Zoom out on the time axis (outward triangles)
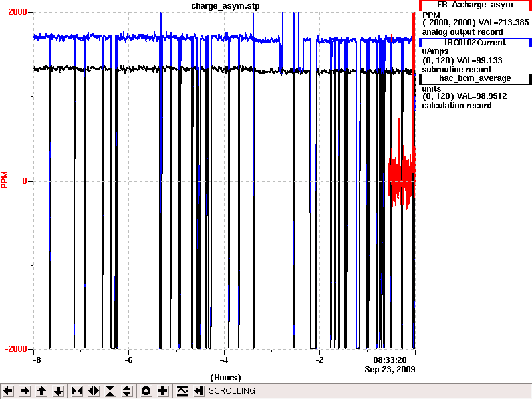The width and height of the screenshot is (532, 399). point(94,391)
